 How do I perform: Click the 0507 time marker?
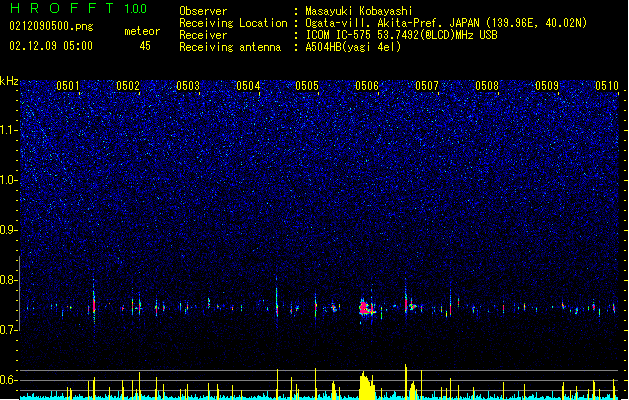tap(427, 86)
